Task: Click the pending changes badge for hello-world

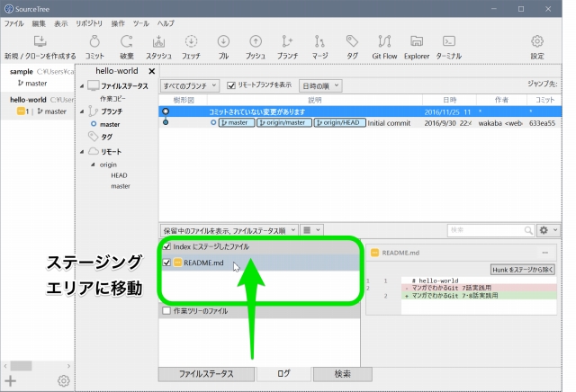Action: click(x=22, y=111)
